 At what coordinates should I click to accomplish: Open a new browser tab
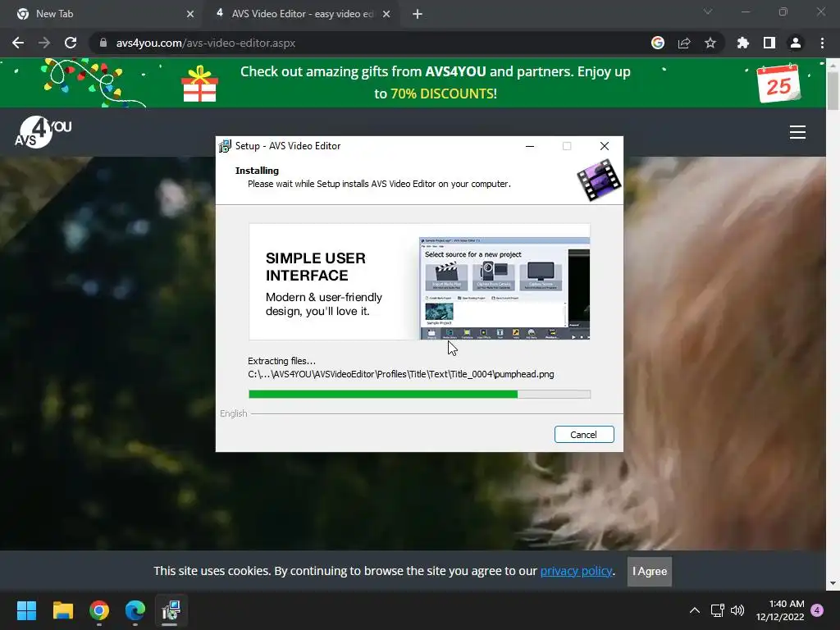[418, 14]
